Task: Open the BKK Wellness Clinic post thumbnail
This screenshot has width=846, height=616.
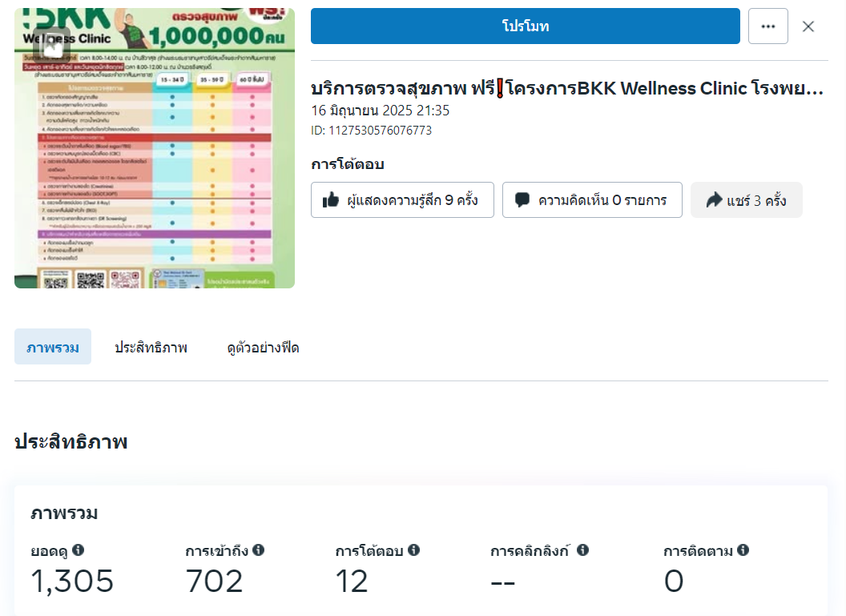Action: 155,148
